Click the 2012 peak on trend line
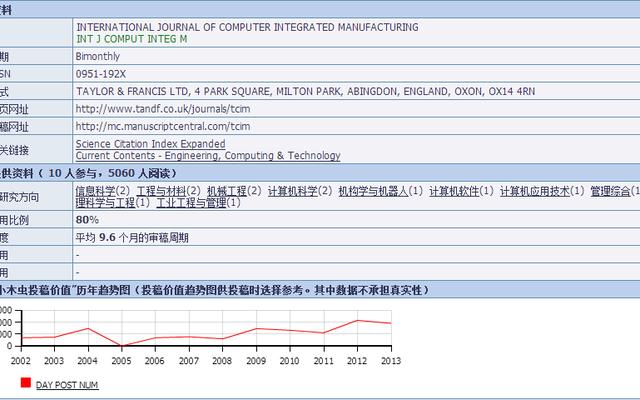This screenshot has height=400, width=640. coord(358,320)
